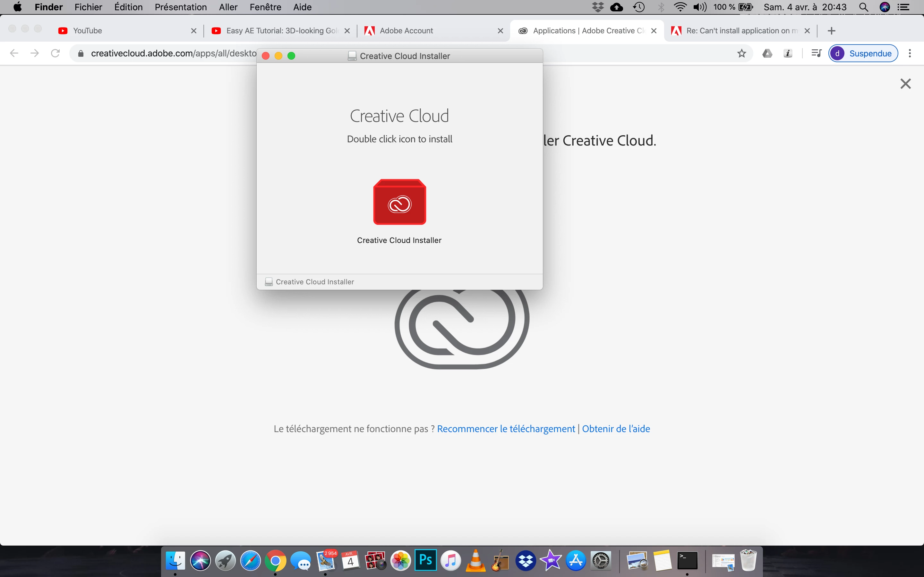Close the Adobe download overlay with X

coord(905,84)
